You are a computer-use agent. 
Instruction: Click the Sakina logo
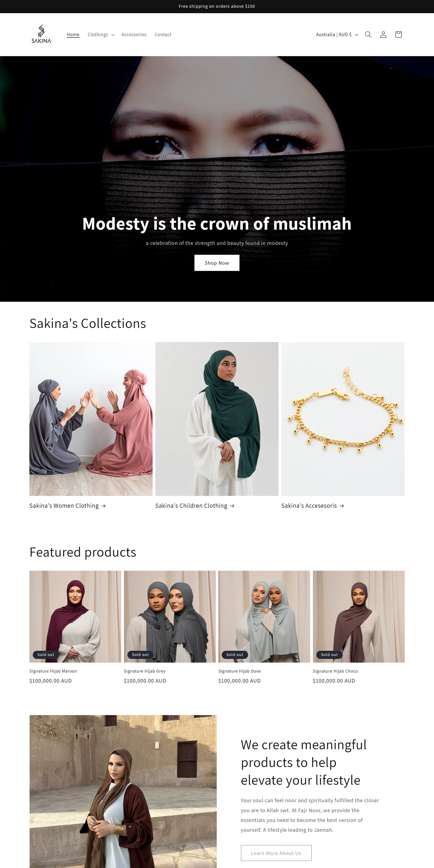41,34
